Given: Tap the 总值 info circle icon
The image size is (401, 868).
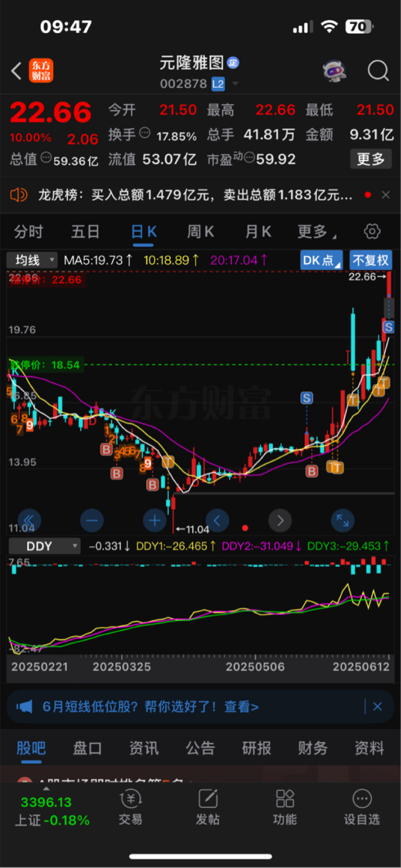Looking at the screenshot, I should 46,158.
